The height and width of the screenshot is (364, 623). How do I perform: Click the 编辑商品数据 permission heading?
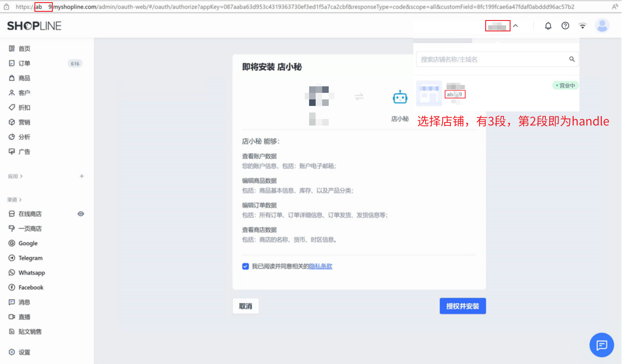259,180
